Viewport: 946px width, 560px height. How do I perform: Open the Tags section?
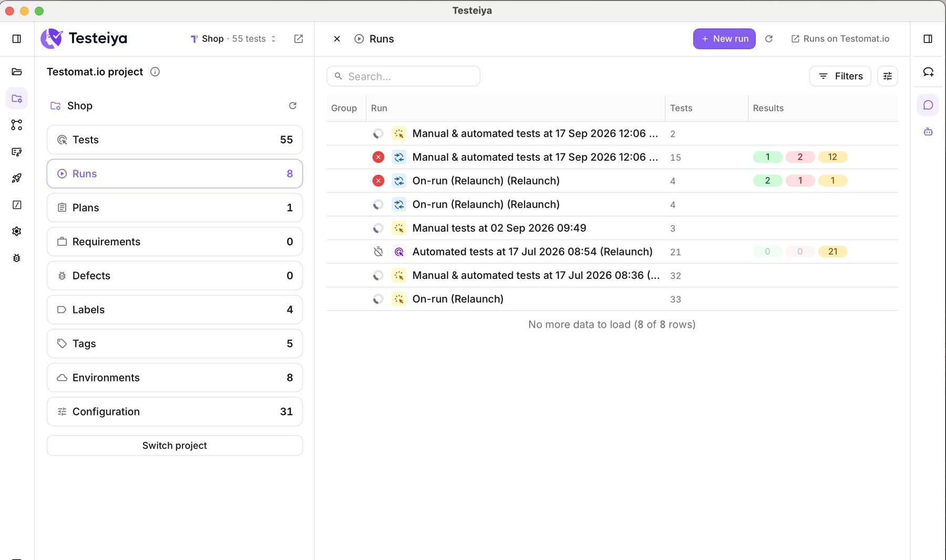(x=174, y=344)
